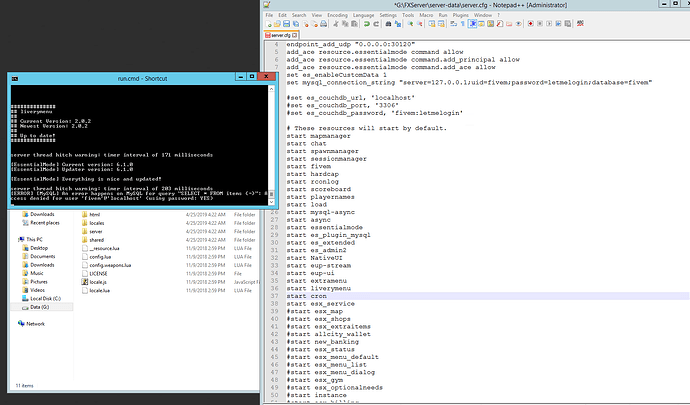Select the config.lua file

pos(100,257)
